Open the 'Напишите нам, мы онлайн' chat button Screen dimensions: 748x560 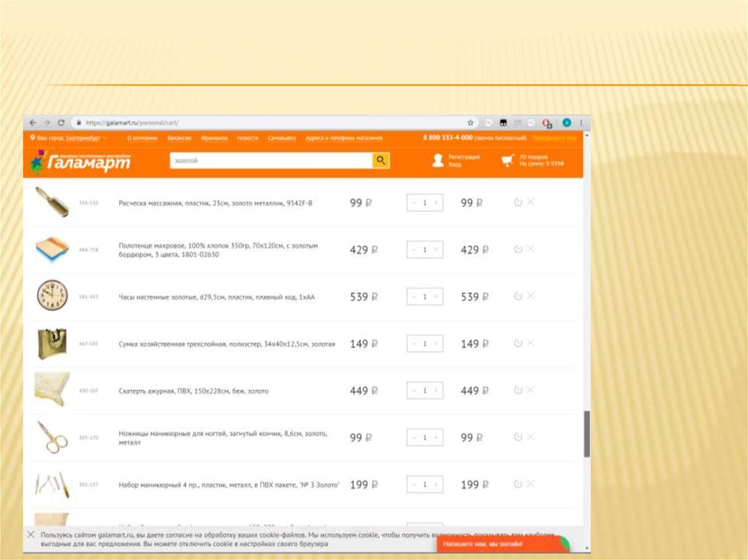click(x=503, y=544)
